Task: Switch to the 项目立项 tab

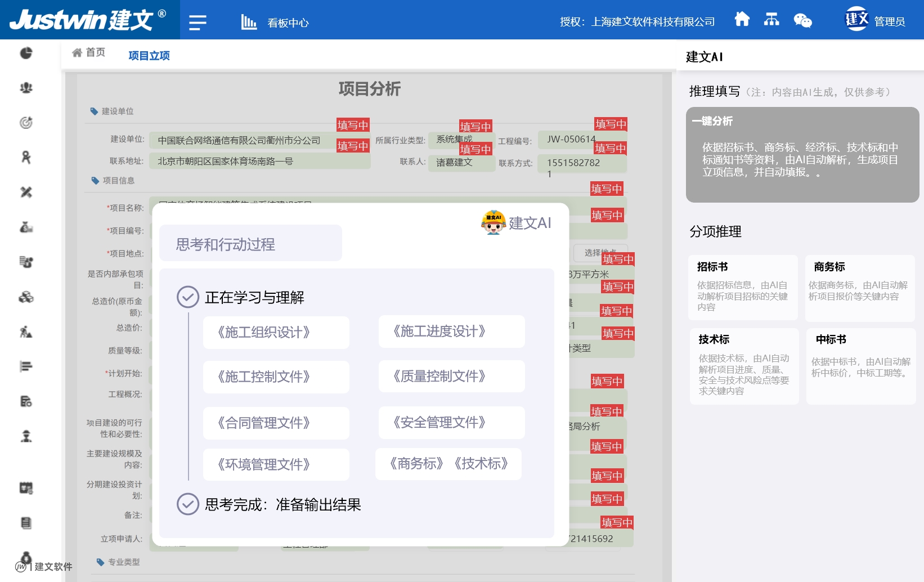Action: tap(149, 55)
